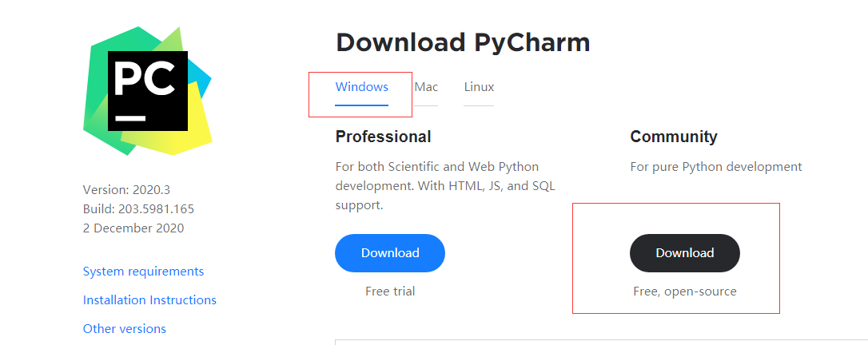Open Installation Instructions link

point(149,300)
